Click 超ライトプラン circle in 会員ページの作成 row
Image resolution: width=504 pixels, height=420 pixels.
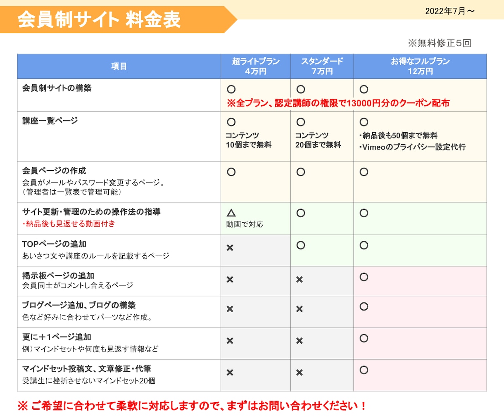[x=231, y=172]
